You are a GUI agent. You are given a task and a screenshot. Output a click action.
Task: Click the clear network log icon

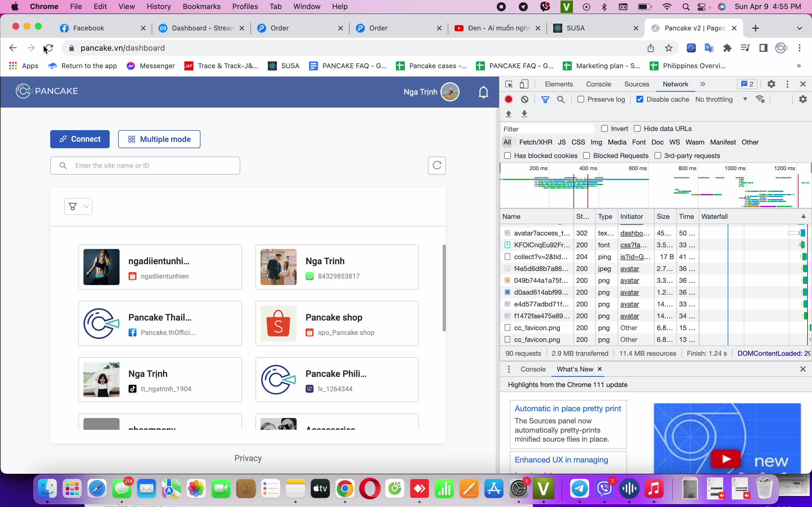pyautogui.click(x=525, y=99)
